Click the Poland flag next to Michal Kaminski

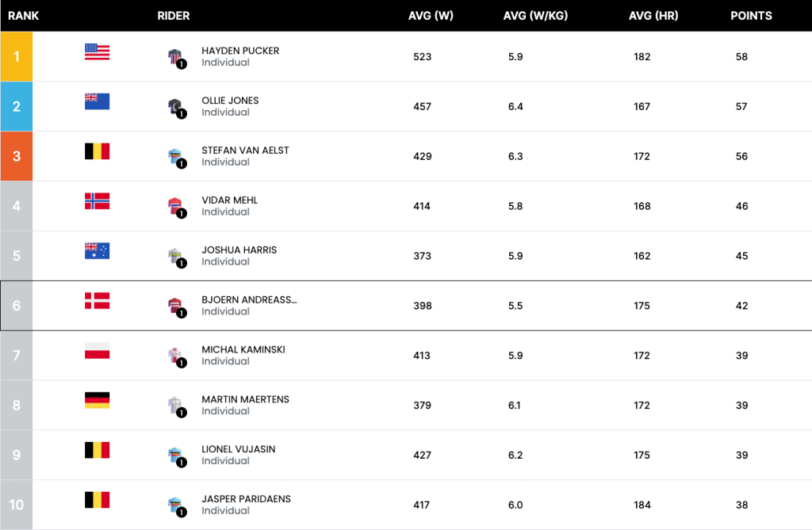click(x=97, y=350)
